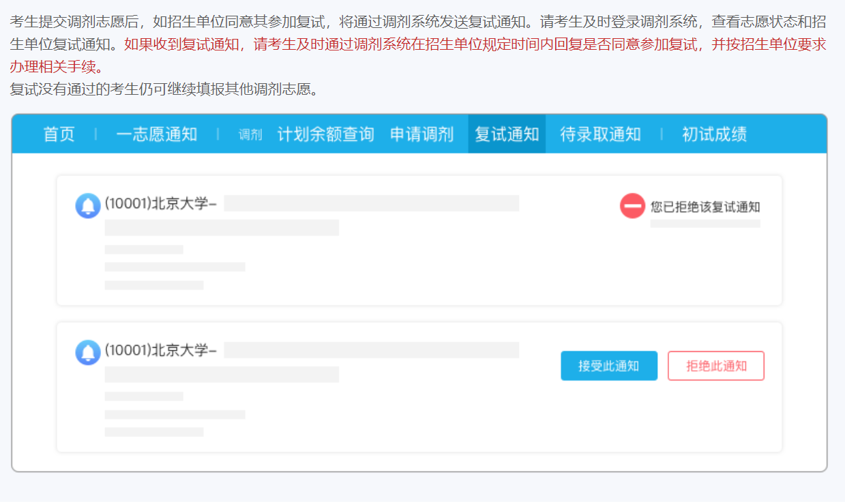
Task: Open the 计划余额查询 tab
Action: point(325,134)
